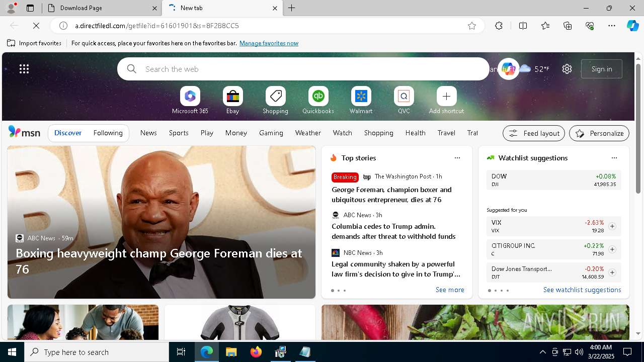
Task: Open the Copilot icon beside the weather
Action: click(508, 69)
